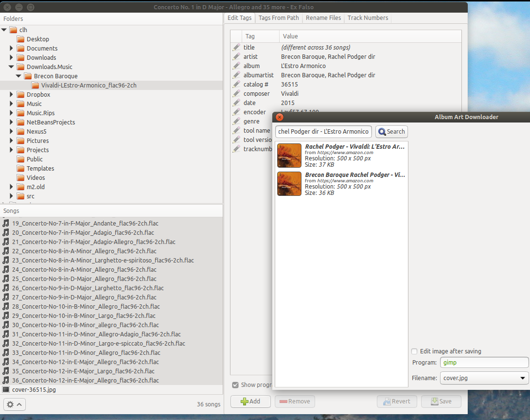Switch to the Tags From Path tab
The image size is (530, 420).
[x=278, y=18]
